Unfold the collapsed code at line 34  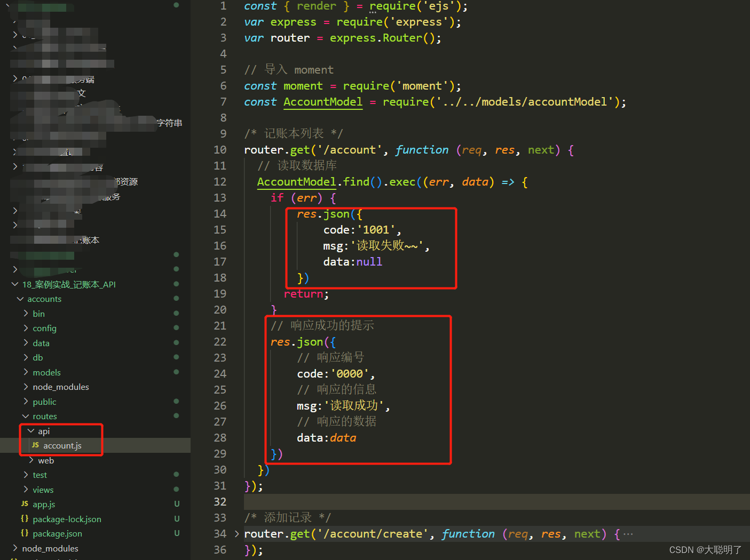tap(236, 534)
